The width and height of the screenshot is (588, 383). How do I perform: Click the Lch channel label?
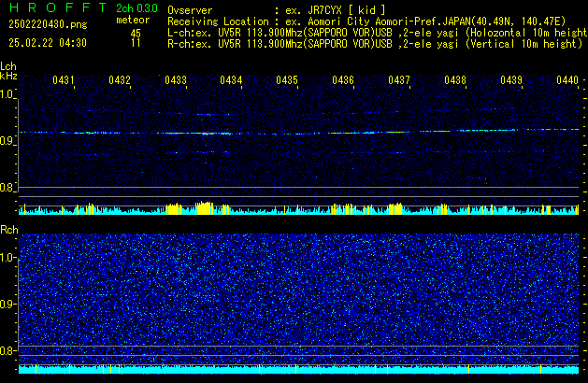8,66
